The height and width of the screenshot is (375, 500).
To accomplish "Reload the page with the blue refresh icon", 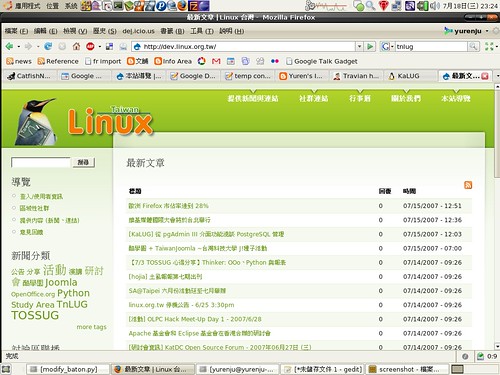I will point(48,46).
